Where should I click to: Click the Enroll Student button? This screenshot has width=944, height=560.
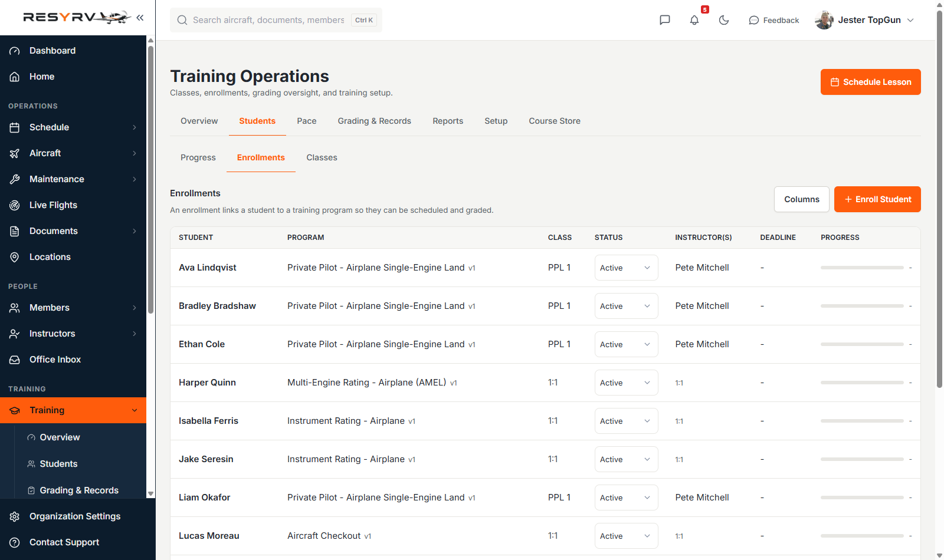point(877,199)
